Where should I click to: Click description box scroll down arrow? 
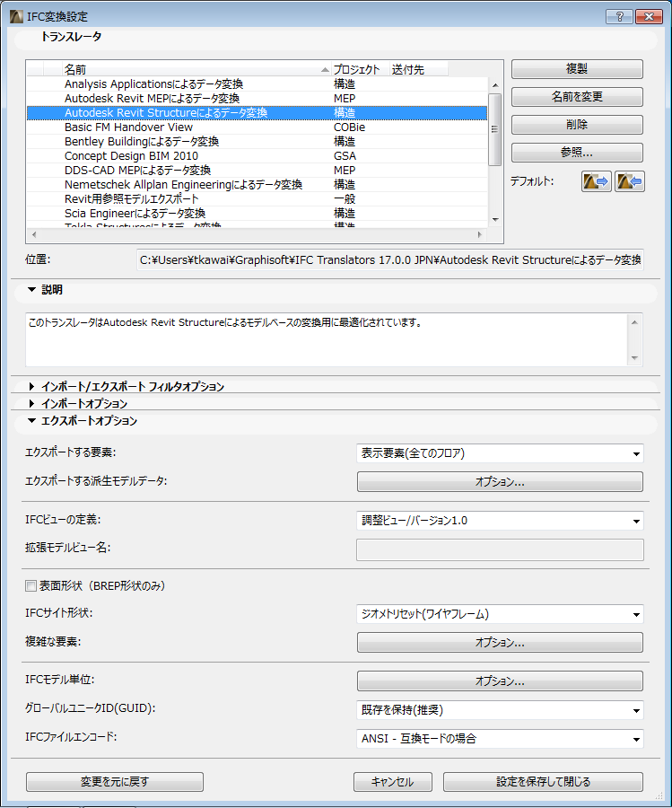tap(634, 358)
